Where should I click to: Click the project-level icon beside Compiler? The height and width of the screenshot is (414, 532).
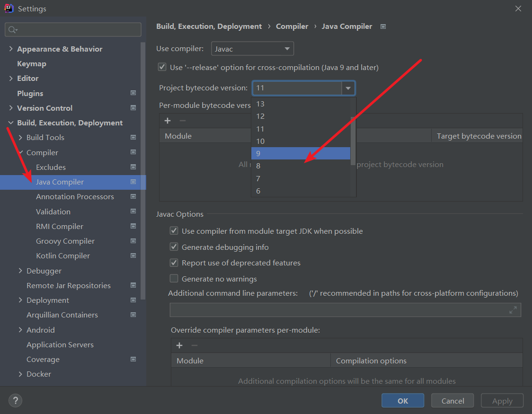click(133, 152)
